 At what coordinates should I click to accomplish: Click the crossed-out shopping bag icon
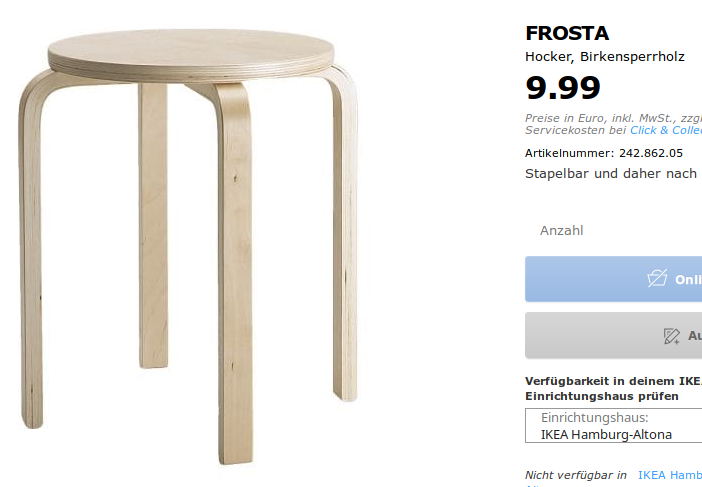[x=657, y=278]
